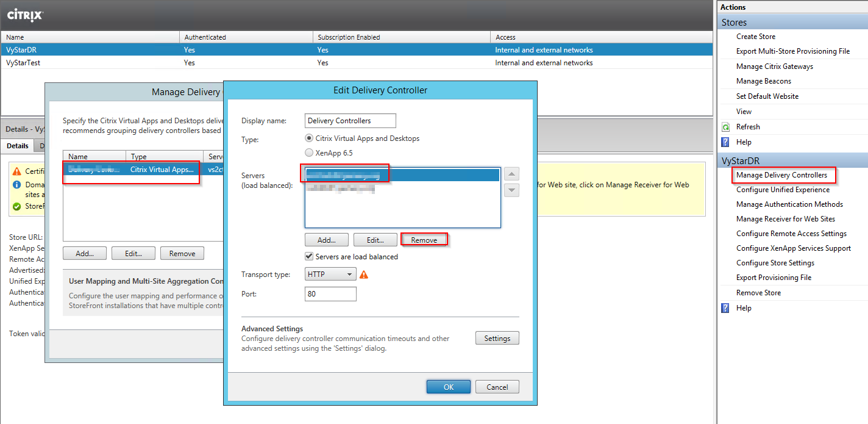Click the green checkmark icon in Details
The width and height of the screenshot is (868, 424).
coord(17,206)
